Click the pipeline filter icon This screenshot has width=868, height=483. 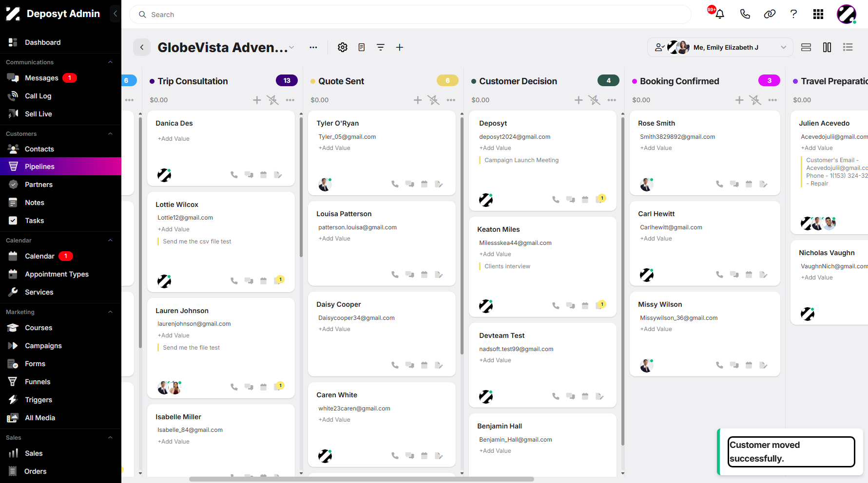coord(381,47)
